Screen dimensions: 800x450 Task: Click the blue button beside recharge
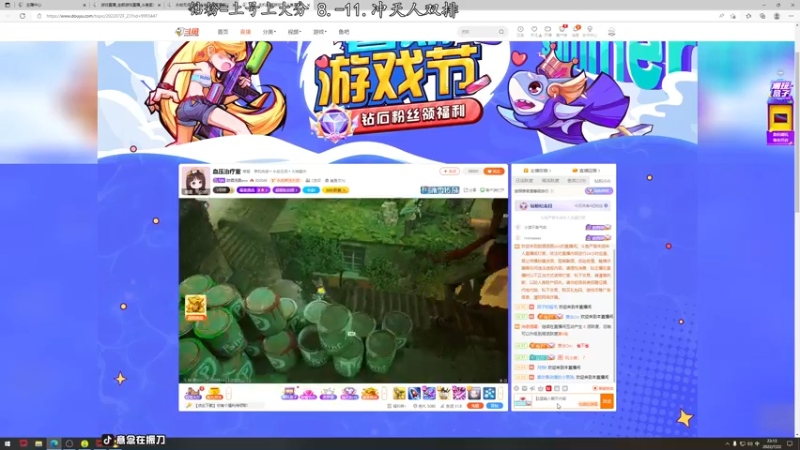click(494, 406)
